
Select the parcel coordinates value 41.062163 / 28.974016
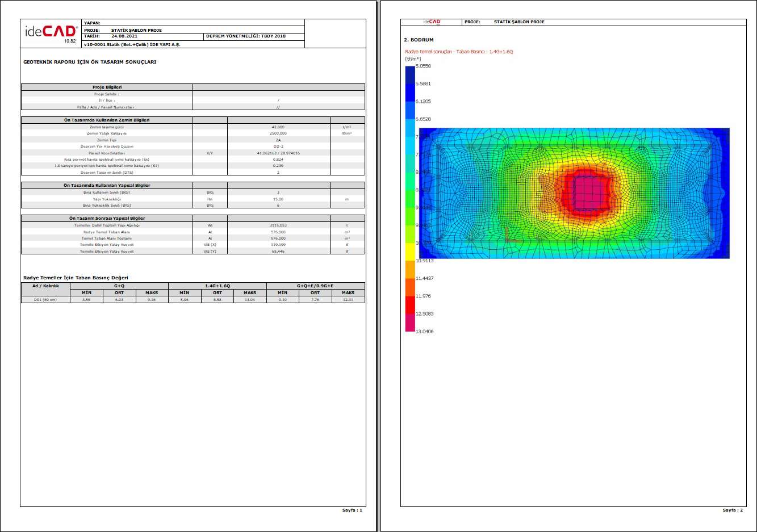278,153
